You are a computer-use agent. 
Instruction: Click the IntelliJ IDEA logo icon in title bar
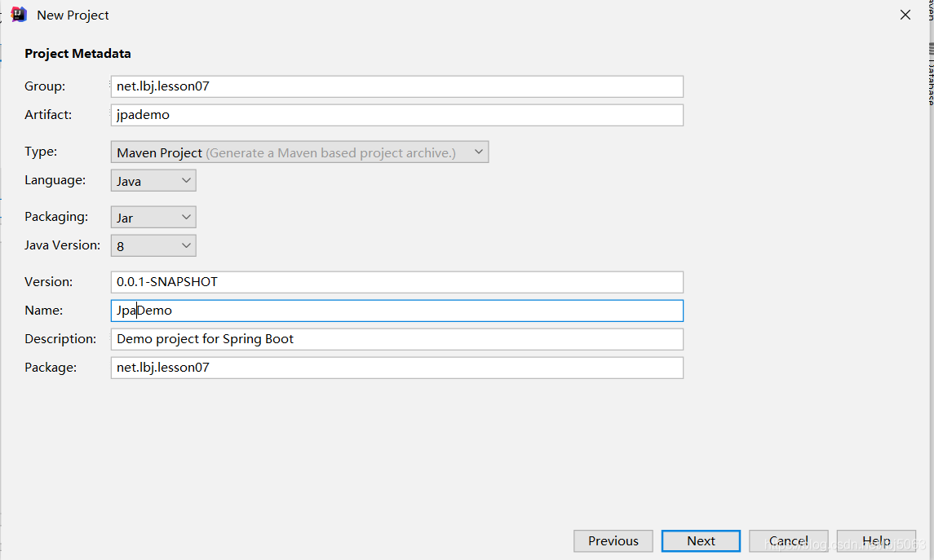click(x=19, y=15)
